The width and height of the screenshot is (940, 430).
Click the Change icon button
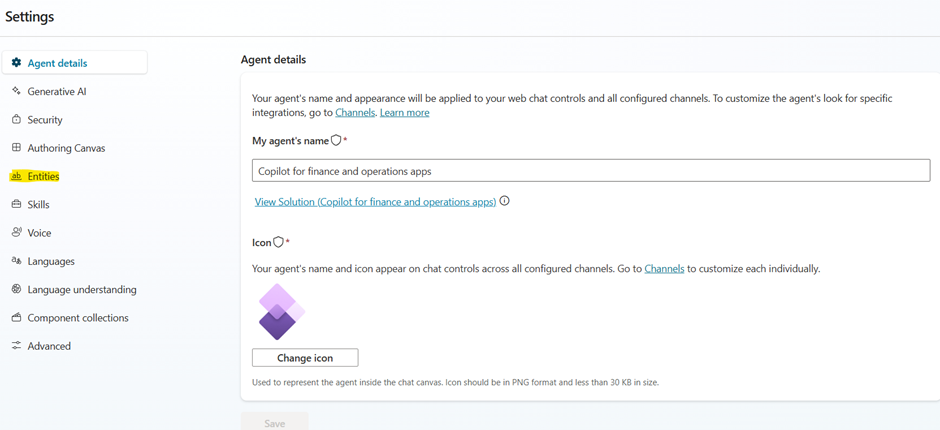(x=305, y=358)
